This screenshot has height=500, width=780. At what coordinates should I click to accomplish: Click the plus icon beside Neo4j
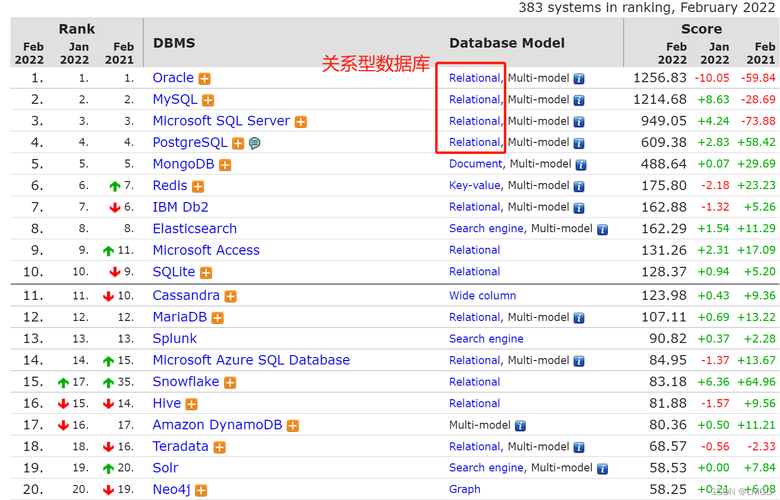coord(201,491)
